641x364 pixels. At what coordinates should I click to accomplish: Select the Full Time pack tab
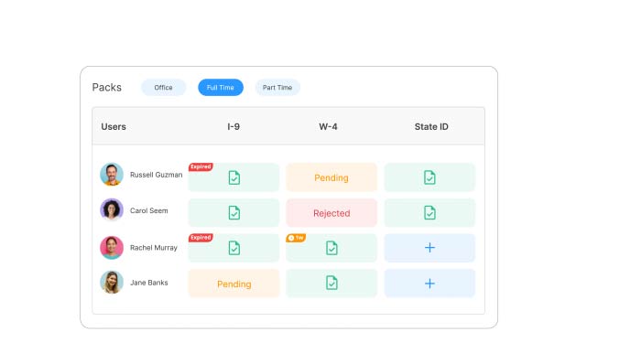(221, 87)
